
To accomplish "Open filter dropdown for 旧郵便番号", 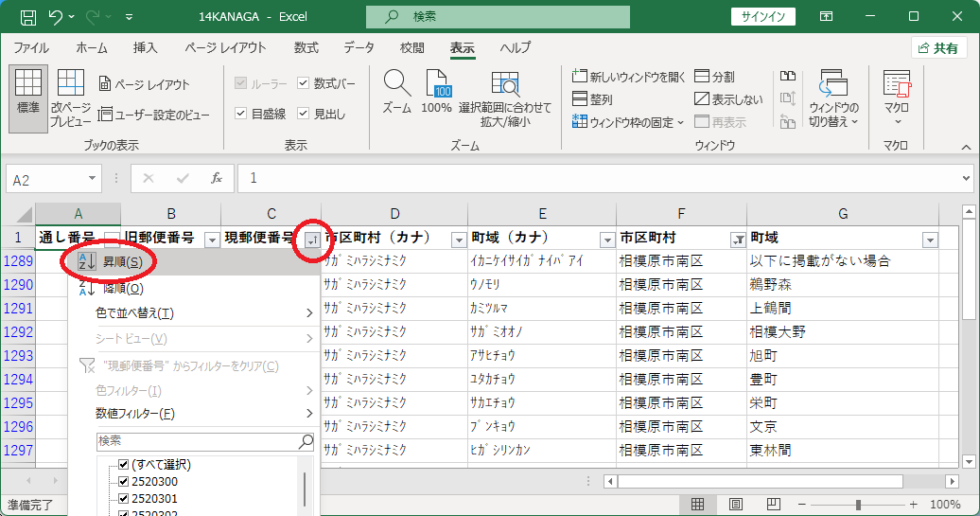I will click(x=212, y=240).
